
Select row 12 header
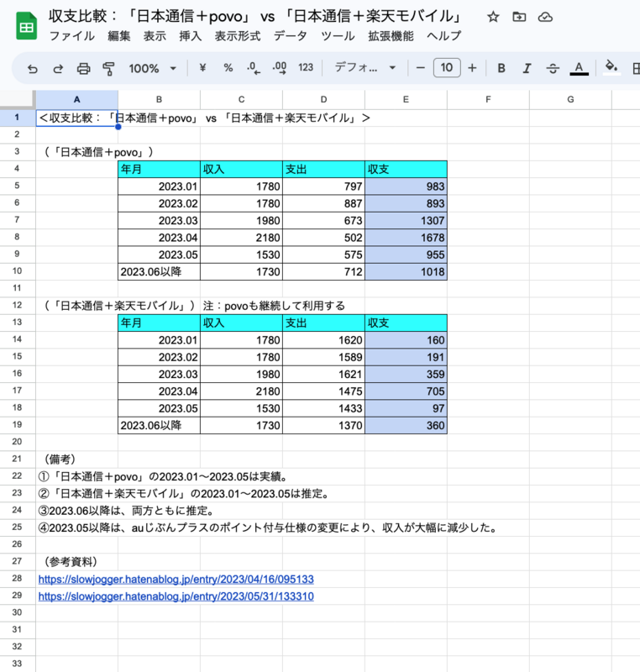(x=17, y=305)
